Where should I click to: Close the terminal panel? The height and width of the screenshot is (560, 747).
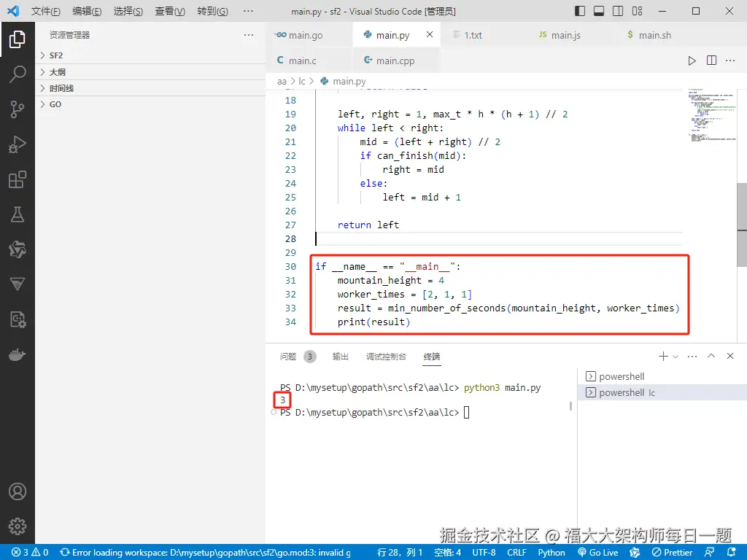pyautogui.click(x=729, y=356)
